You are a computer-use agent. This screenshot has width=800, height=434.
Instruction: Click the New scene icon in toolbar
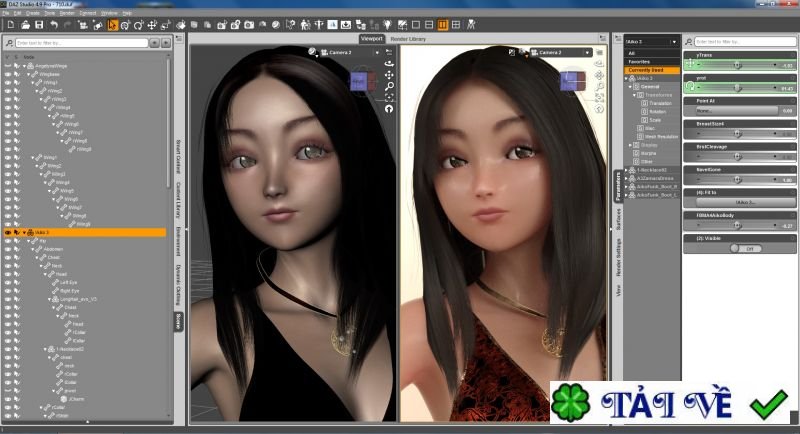(11, 24)
